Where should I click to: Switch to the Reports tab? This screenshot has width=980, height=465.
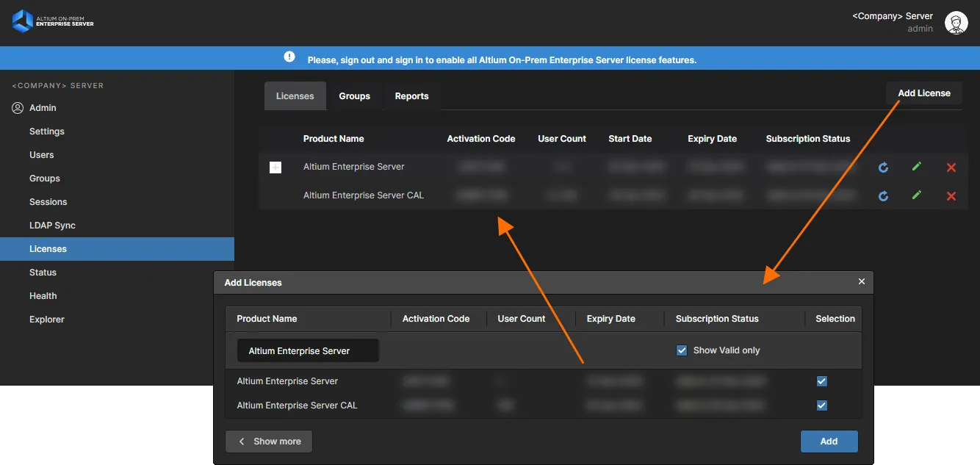tap(411, 96)
